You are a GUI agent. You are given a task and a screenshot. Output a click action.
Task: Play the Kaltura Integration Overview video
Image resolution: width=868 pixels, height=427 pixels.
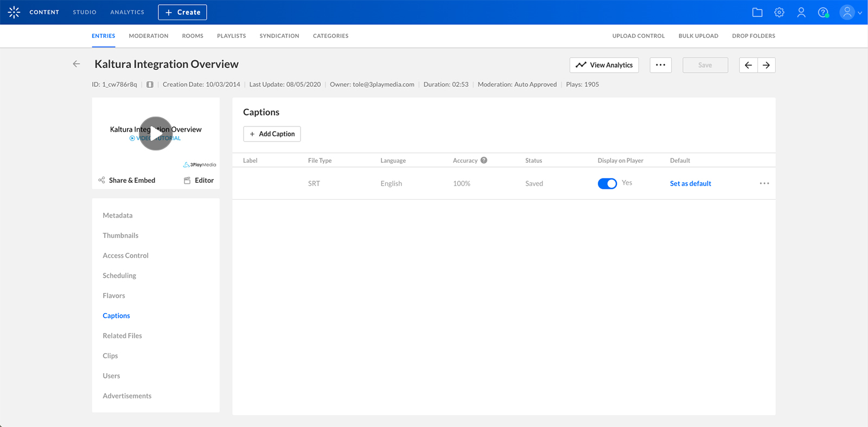(156, 133)
